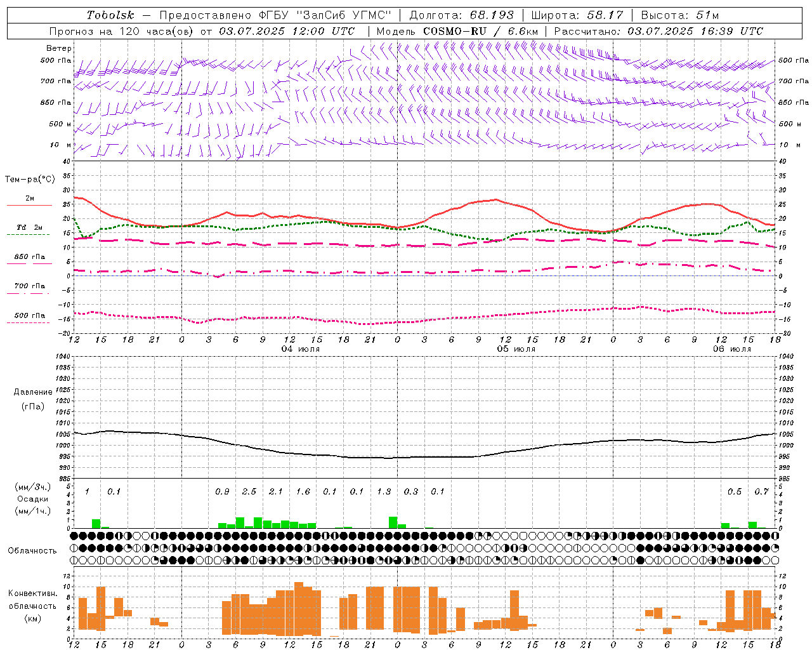Image resolution: width=812 pixels, height=650 pixels.
Task: Click the Облачность cloud cover label
Action: 32,550
